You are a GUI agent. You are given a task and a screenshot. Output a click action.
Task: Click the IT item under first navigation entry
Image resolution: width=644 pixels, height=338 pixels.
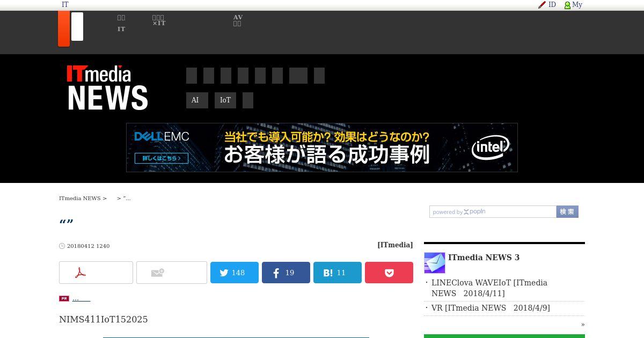[121, 29]
